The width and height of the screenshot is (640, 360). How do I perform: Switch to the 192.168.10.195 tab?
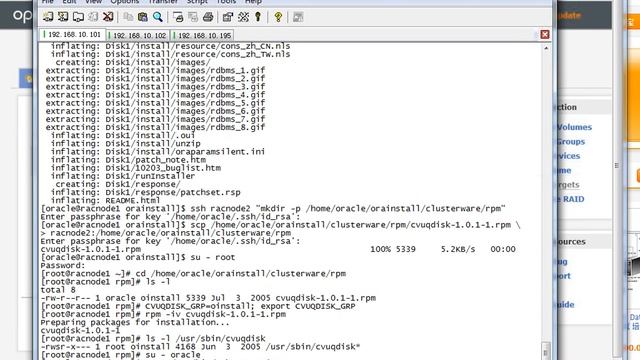(x=202, y=36)
